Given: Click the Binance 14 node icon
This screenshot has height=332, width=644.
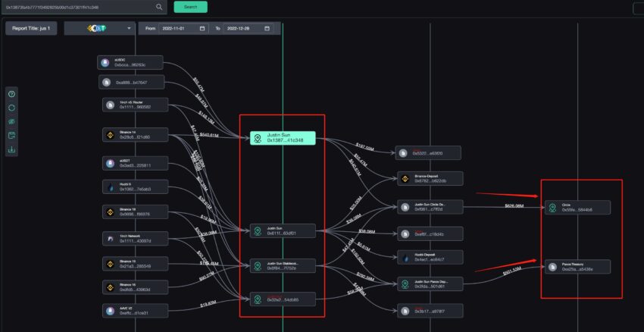Looking at the screenshot, I should (x=109, y=134).
